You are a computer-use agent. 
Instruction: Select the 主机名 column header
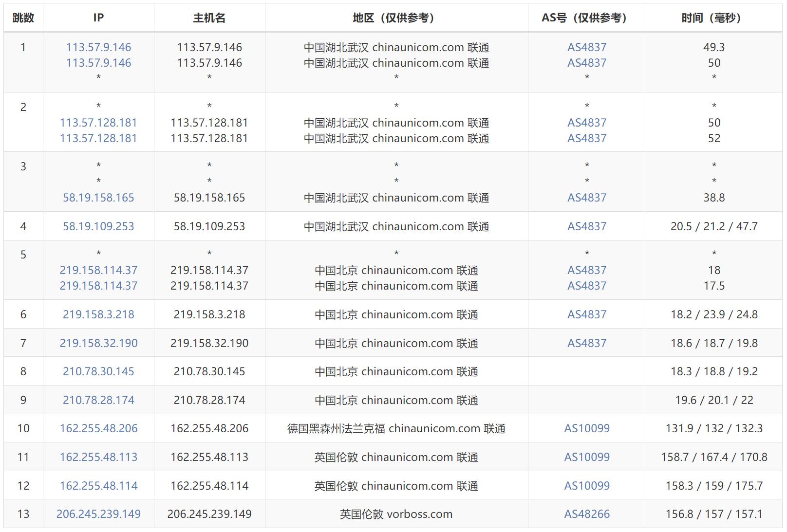[209, 18]
